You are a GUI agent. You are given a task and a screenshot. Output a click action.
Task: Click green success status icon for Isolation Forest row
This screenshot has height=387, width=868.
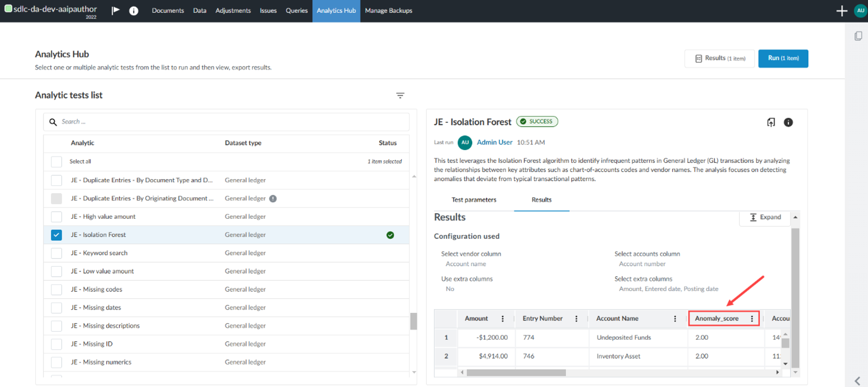click(390, 235)
